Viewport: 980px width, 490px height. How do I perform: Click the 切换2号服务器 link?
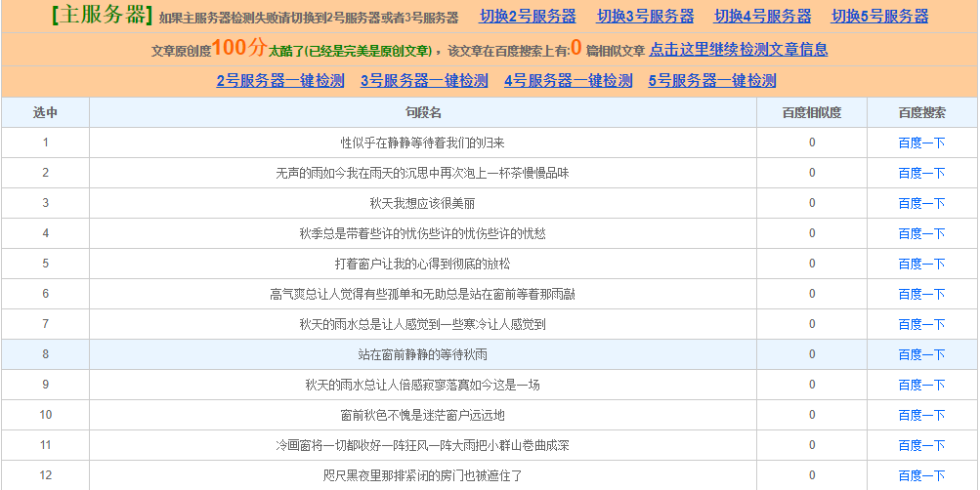pos(528,17)
